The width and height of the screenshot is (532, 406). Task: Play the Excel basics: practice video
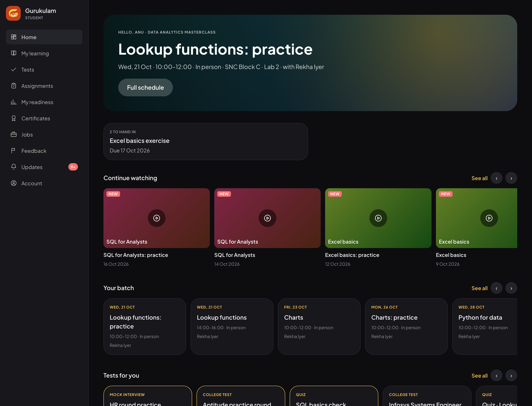coord(378,218)
